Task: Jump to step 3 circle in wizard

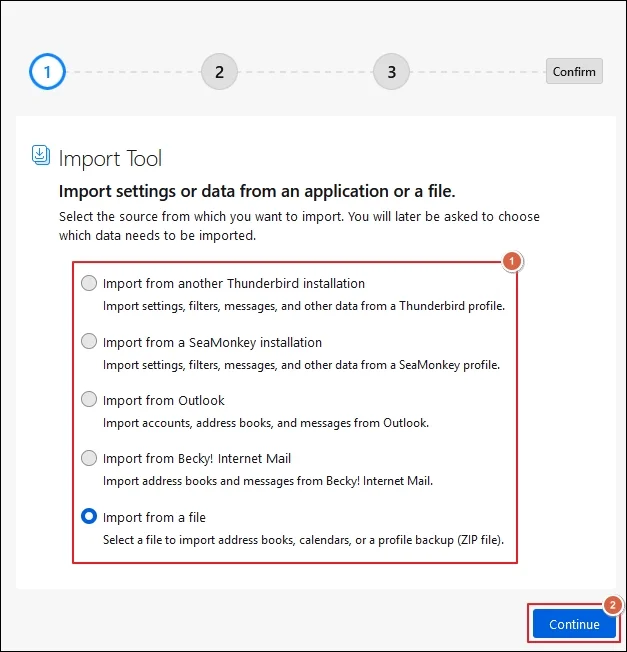Action: pyautogui.click(x=391, y=72)
